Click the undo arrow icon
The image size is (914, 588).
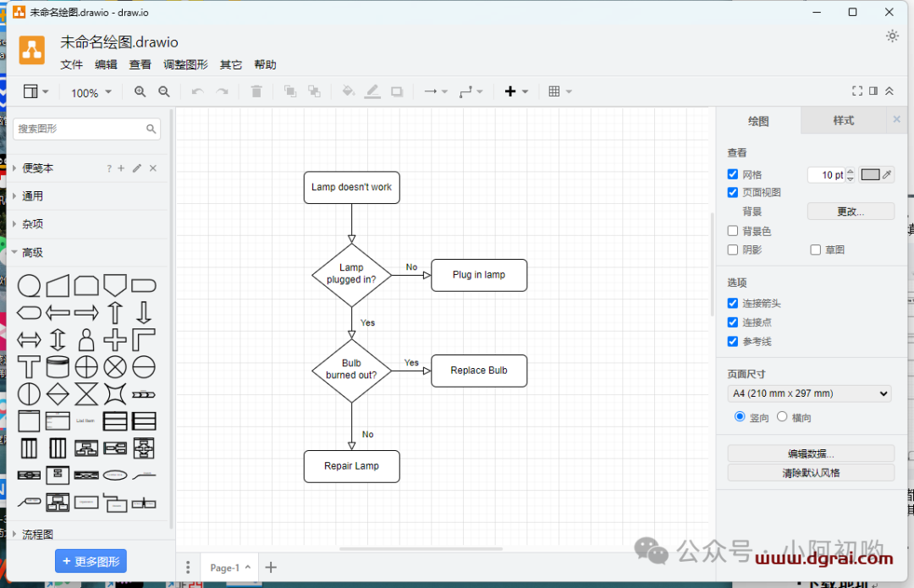(198, 92)
